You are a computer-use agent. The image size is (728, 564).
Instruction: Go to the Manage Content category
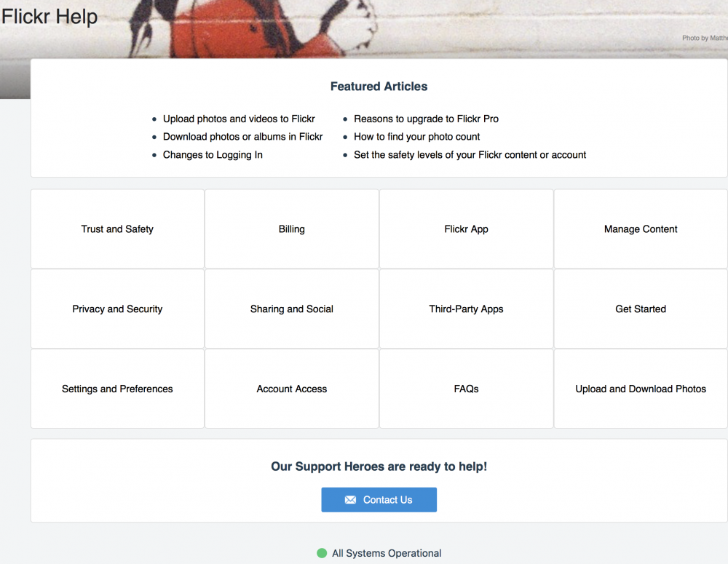[641, 229]
